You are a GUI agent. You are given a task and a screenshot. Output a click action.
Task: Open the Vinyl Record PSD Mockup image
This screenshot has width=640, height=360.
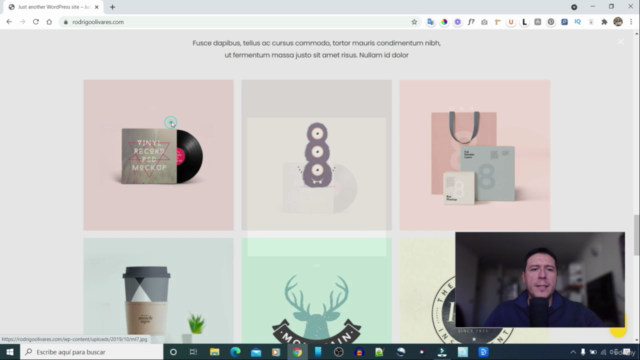point(158,155)
